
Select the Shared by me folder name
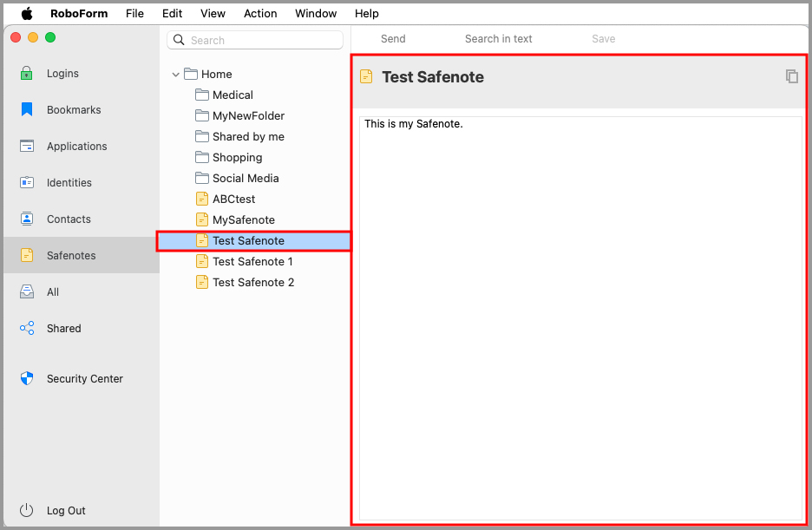coord(249,136)
